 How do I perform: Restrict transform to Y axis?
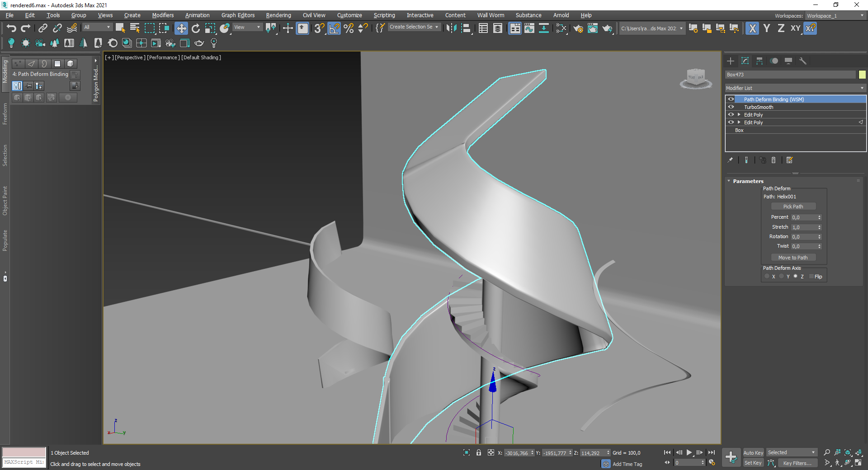coord(767,28)
